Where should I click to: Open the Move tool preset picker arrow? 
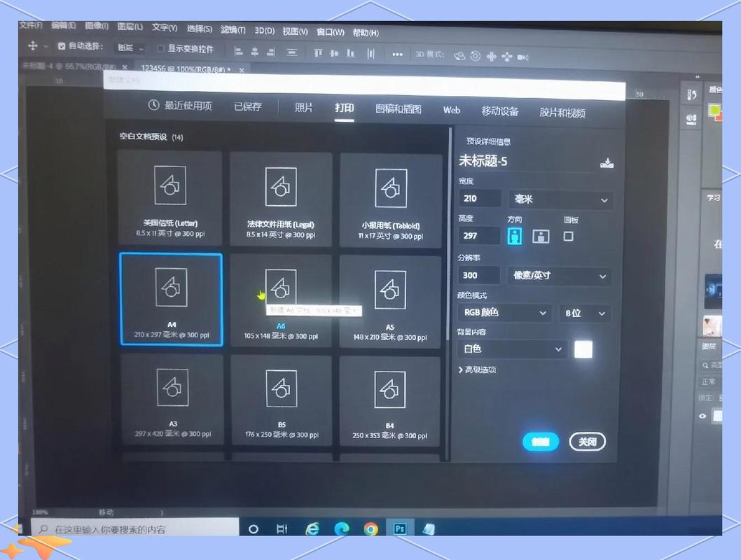pos(46,46)
